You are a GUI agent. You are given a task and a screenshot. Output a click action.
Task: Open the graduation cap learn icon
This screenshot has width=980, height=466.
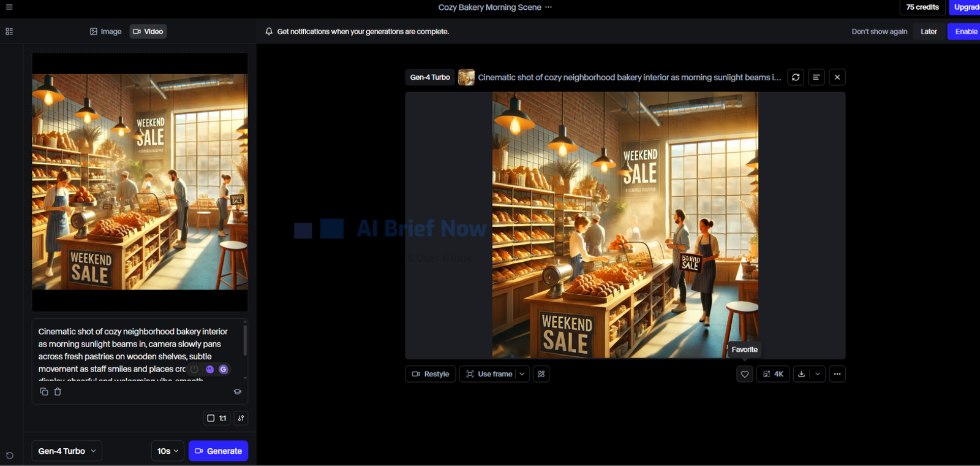click(x=238, y=392)
